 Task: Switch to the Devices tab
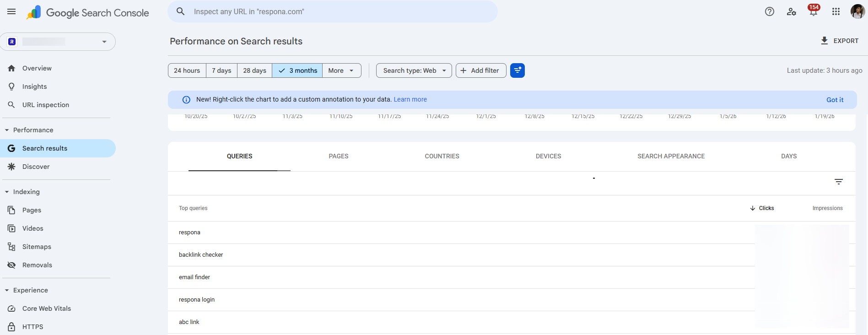(548, 157)
